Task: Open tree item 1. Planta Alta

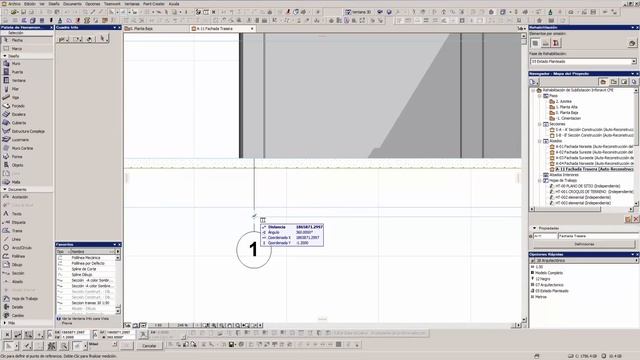Action: pyautogui.click(x=567, y=107)
